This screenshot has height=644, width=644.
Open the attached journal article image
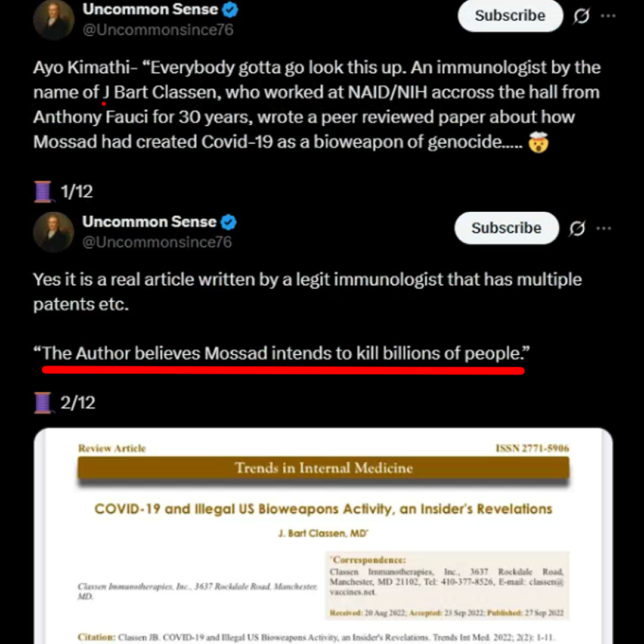pyautogui.click(x=323, y=536)
